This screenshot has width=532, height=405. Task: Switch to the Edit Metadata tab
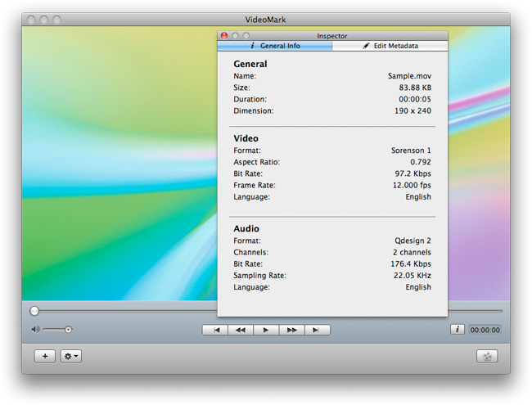click(390, 47)
